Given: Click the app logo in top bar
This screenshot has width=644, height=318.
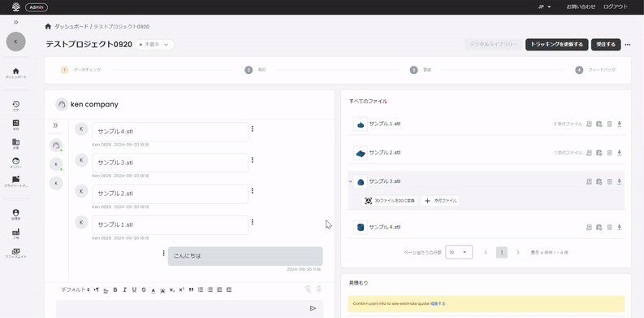Looking at the screenshot, I should point(15,7).
